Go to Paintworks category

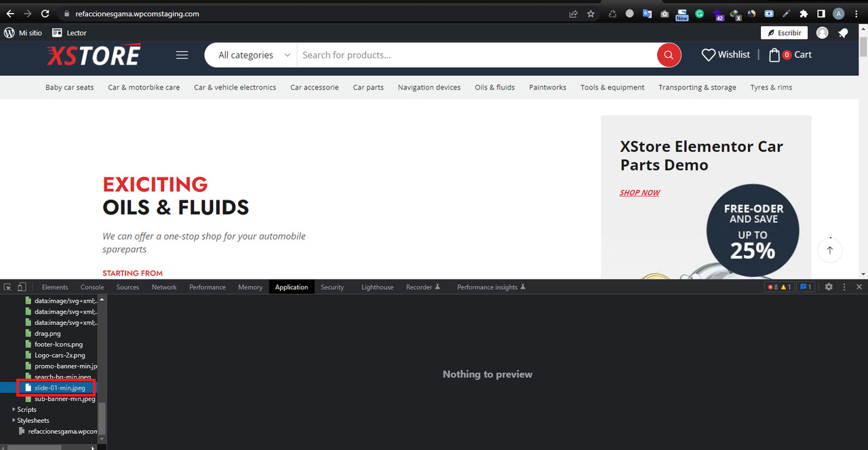548,88
